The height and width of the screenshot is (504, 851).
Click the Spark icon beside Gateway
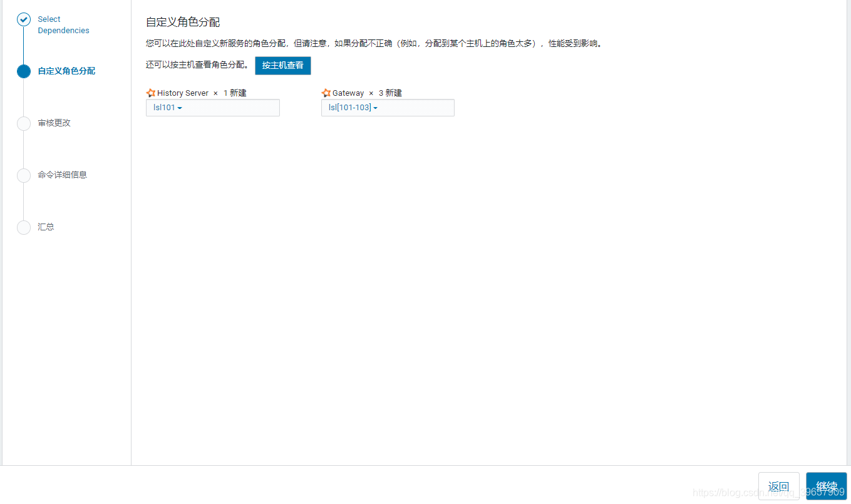coord(326,93)
